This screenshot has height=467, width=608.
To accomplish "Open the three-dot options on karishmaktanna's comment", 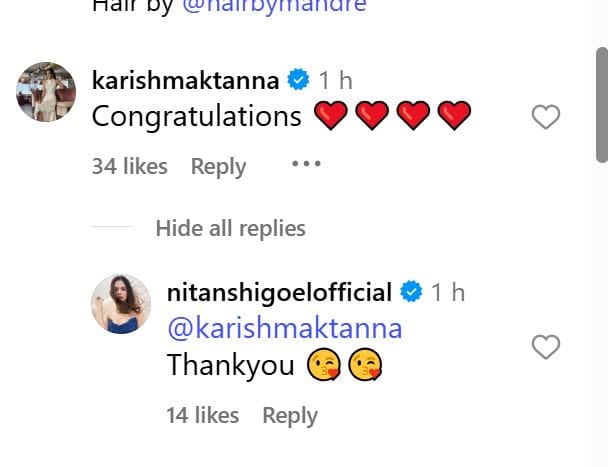I will pos(306,164).
